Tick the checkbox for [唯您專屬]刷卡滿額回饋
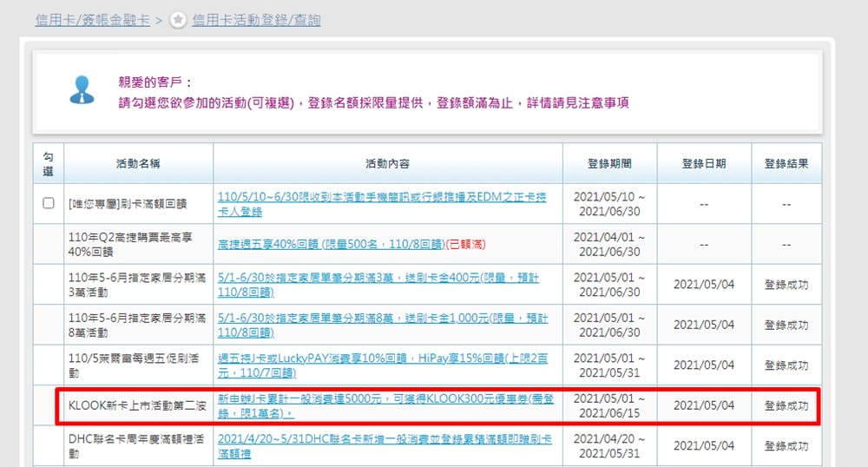 [49, 204]
